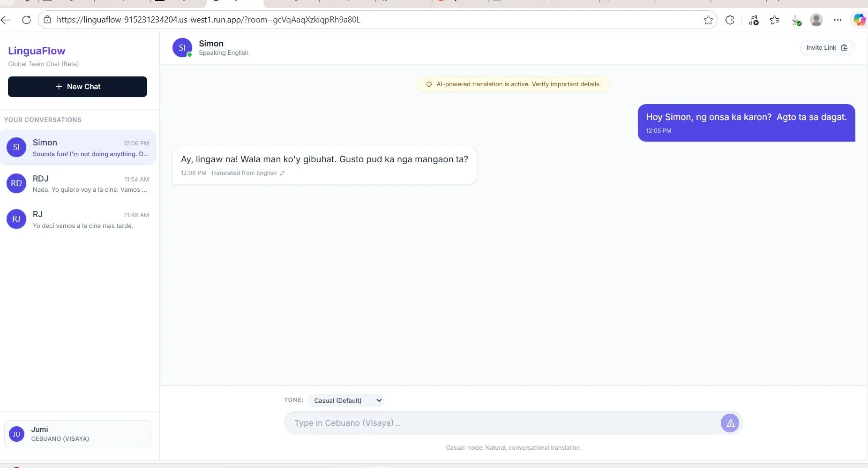The height and width of the screenshot is (468, 868).
Task: Open browser extensions puzzle icon
Action: (x=730, y=20)
